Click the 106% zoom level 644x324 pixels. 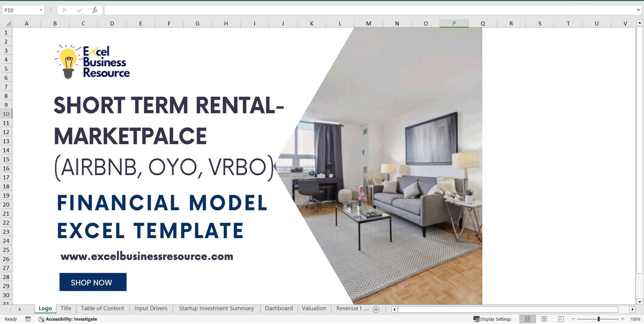point(635,319)
